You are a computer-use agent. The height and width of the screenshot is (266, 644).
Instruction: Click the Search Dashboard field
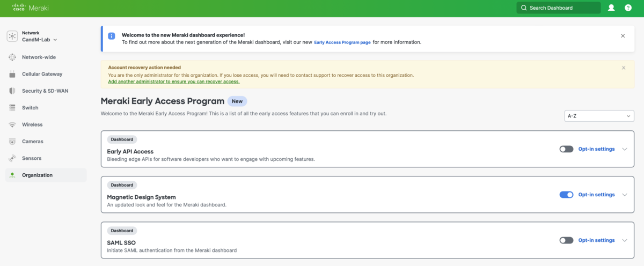click(558, 8)
